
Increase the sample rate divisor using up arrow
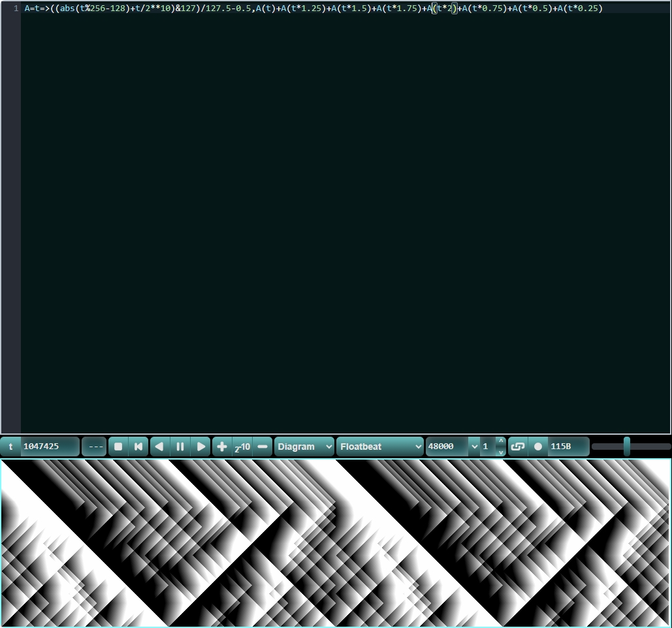[x=501, y=441]
